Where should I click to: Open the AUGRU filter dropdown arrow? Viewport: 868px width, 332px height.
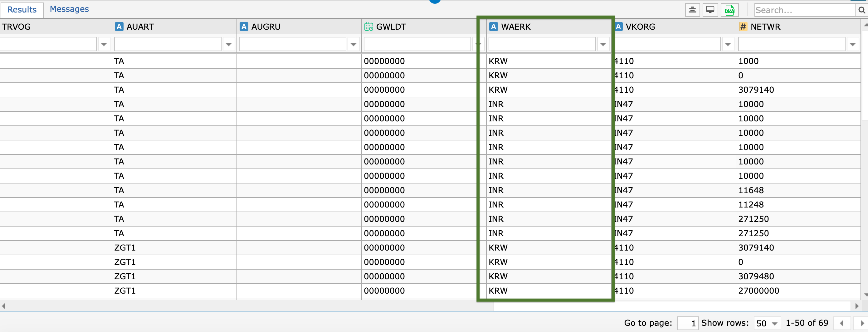click(354, 44)
